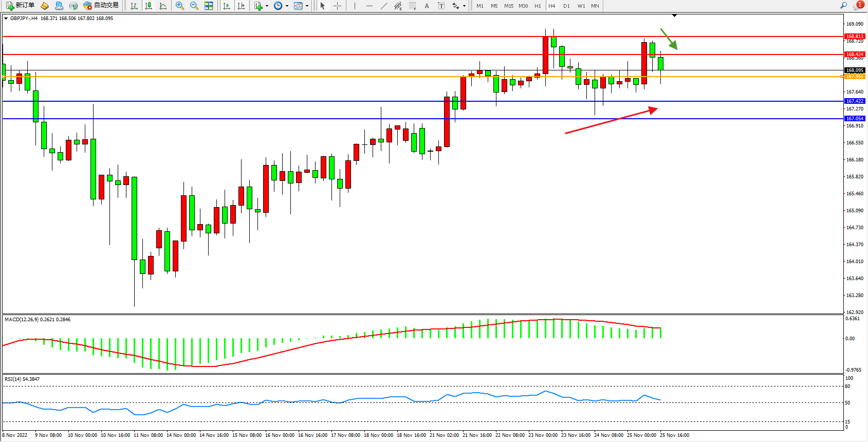Switch to the M15 timeframe

(x=509, y=6)
